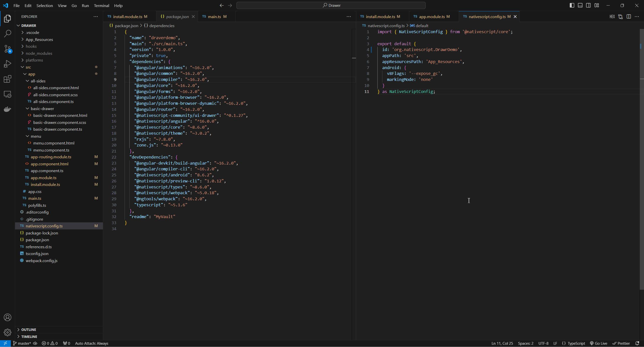Click Go Live in status bar
The image size is (644, 347).
click(x=598, y=343)
